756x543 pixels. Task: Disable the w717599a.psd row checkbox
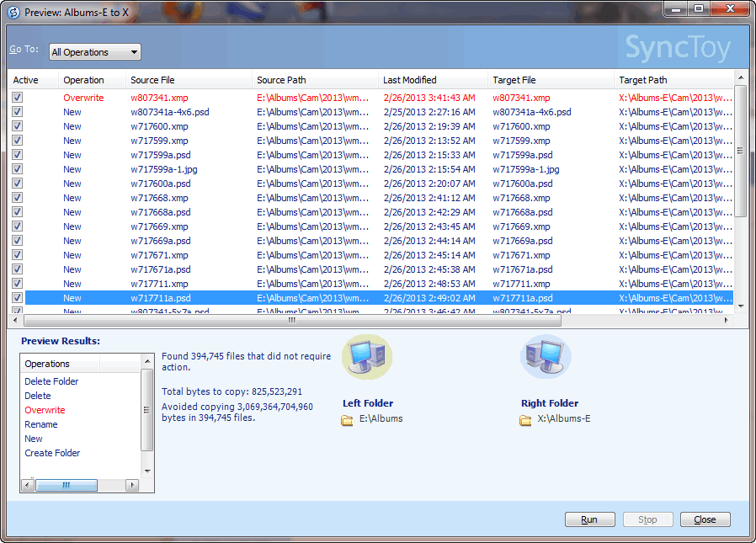pos(18,155)
